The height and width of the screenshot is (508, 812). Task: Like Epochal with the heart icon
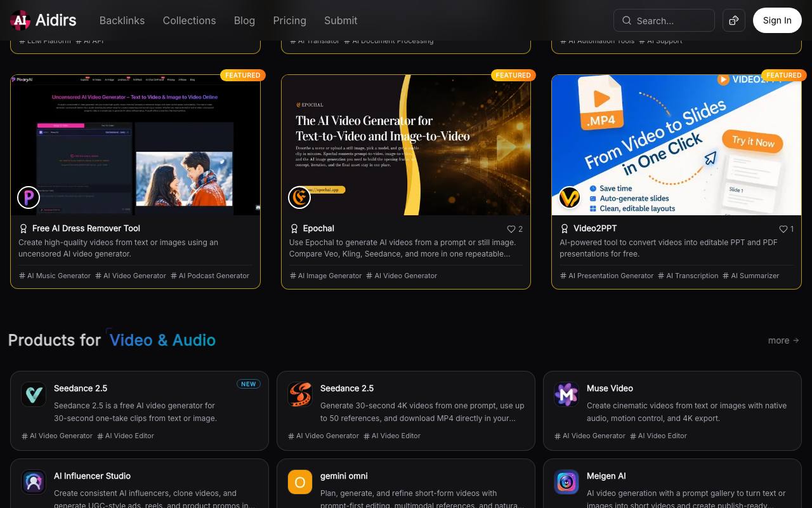(511, 229)
